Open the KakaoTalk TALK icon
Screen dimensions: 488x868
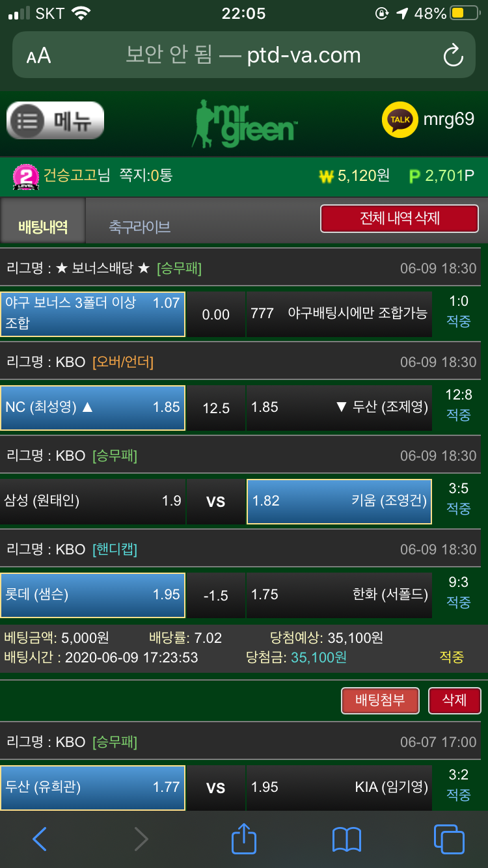tap(400, 119)
